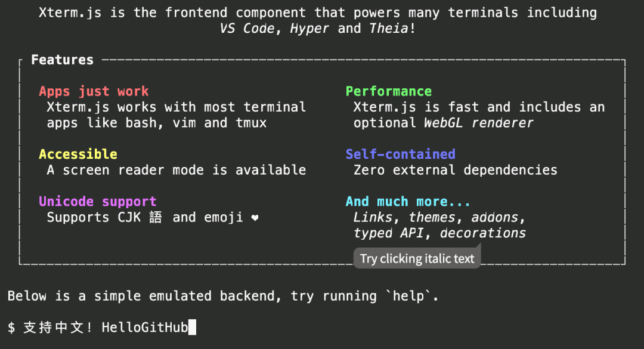
Task: Click the heart emoji after emoji
Action: tap(255, 218)
